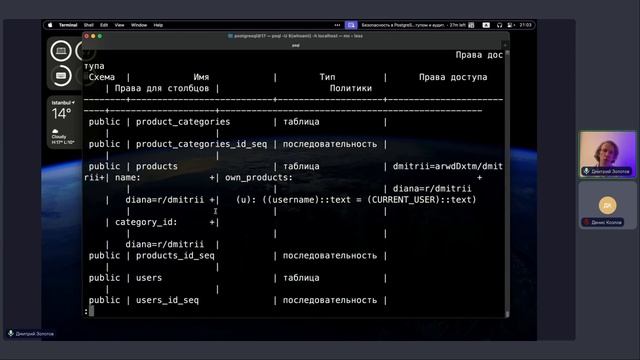Open the calendar event in menu bar
Viewport: 640px width, 360px height.
[x=413, y=25]
